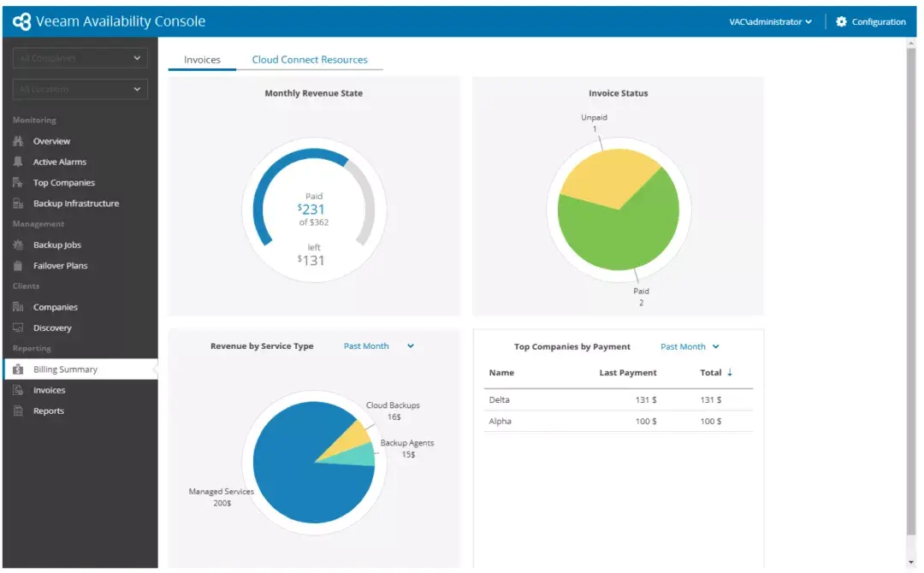This screenshot has width=924, height=573.
Task: Click the Failover Plans clipboard icon
Action: point(18,266)
